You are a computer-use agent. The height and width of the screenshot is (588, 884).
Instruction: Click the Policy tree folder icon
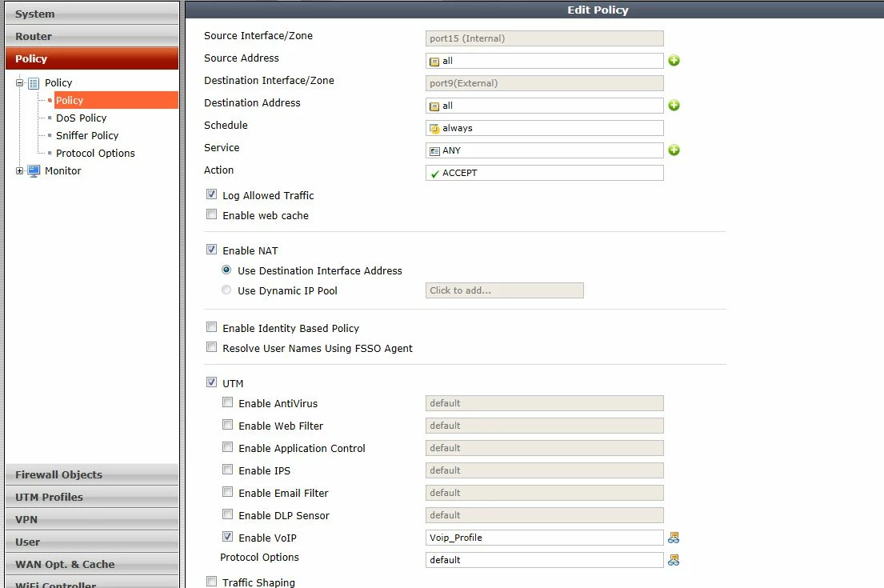(x=34, y=83)
